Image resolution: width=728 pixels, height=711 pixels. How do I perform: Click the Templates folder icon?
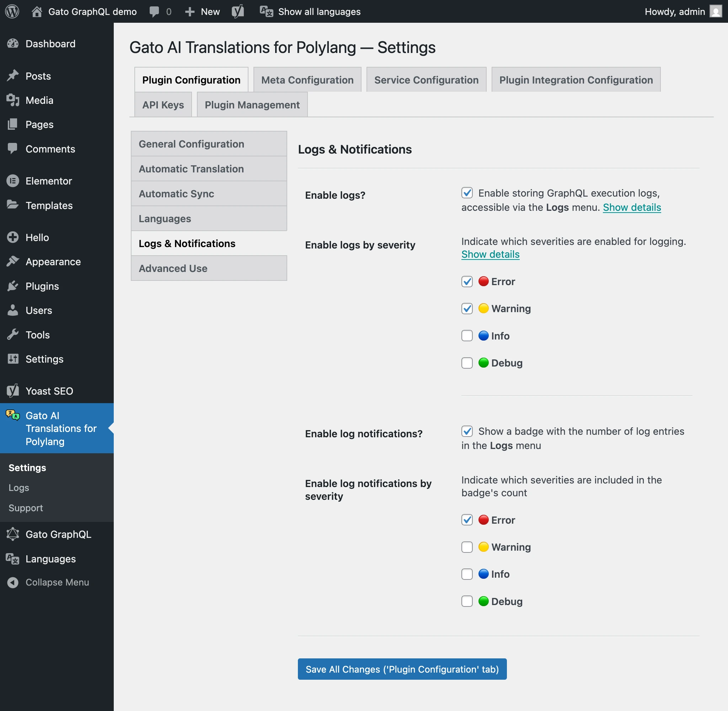click(13, 205)
